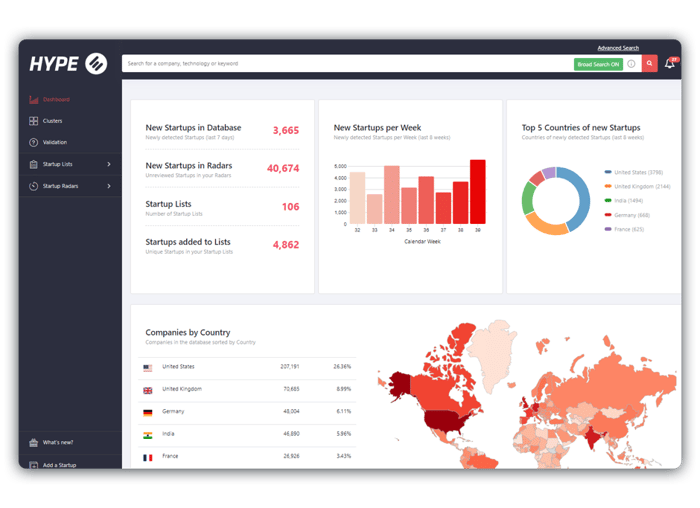Toggle the Broad Search ON button

[598, 64]
